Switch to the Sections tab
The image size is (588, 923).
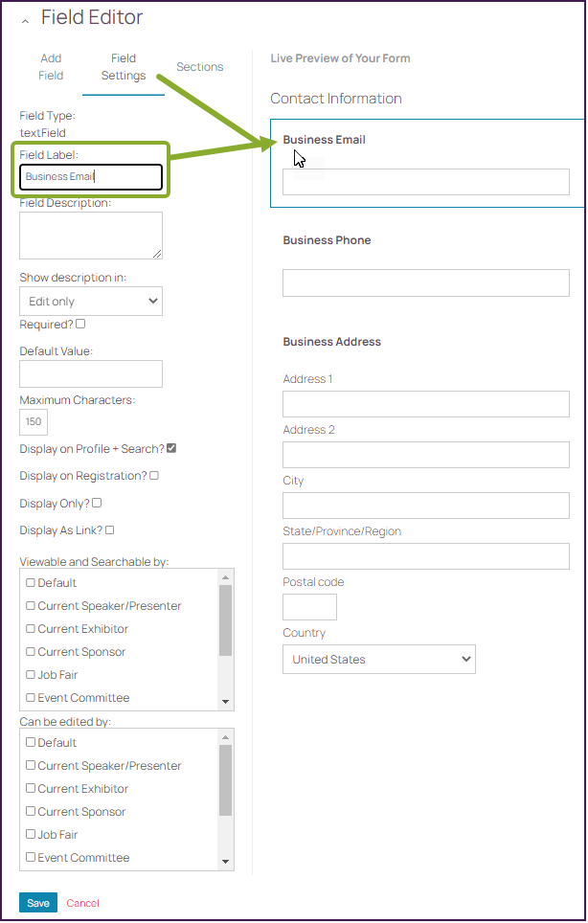[x=199, y=67]
